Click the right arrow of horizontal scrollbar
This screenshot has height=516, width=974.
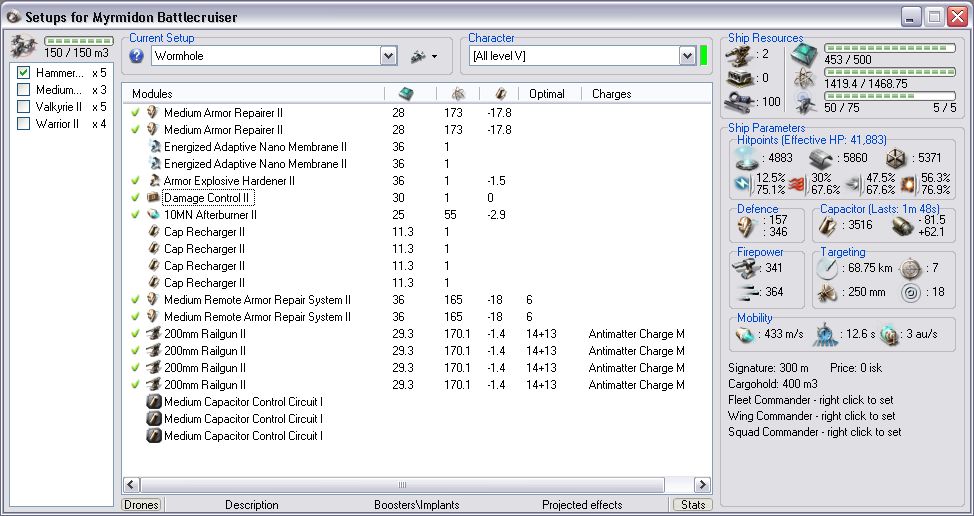(x=702, y=485)
